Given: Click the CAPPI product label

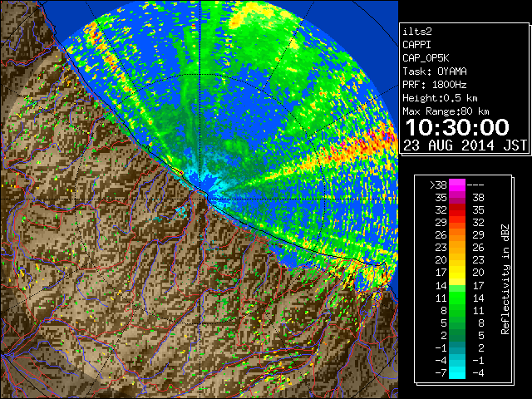Looking at the screenshot, I should (x=416, y=45).
